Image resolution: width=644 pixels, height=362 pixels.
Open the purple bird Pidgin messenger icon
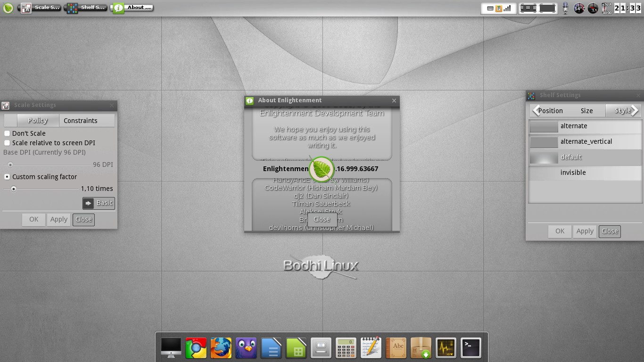tap(246, 348)
